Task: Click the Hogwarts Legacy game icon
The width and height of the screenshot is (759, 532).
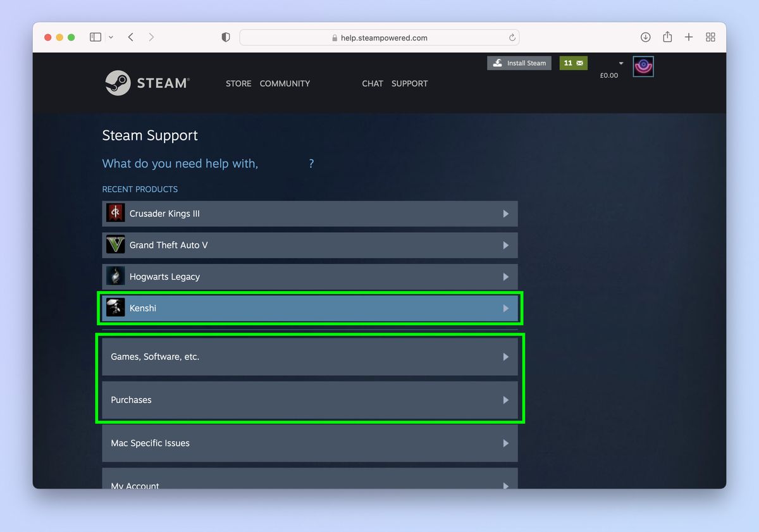Action: coord(115,276)
